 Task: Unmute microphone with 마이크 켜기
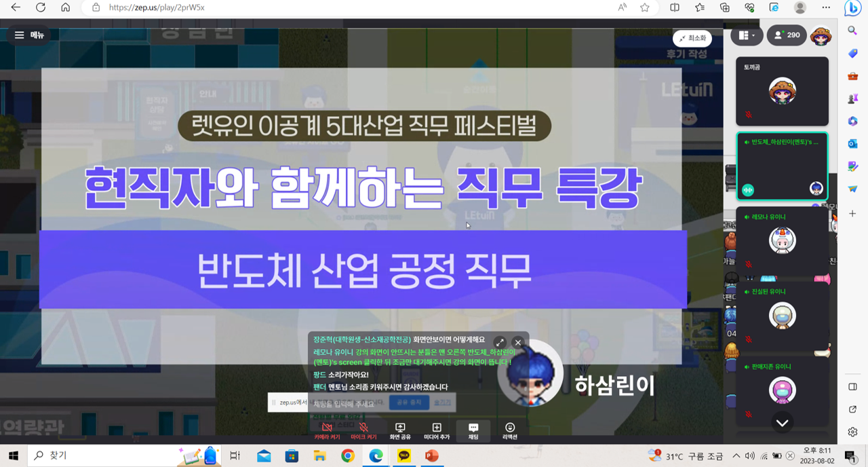pos(363,430)
